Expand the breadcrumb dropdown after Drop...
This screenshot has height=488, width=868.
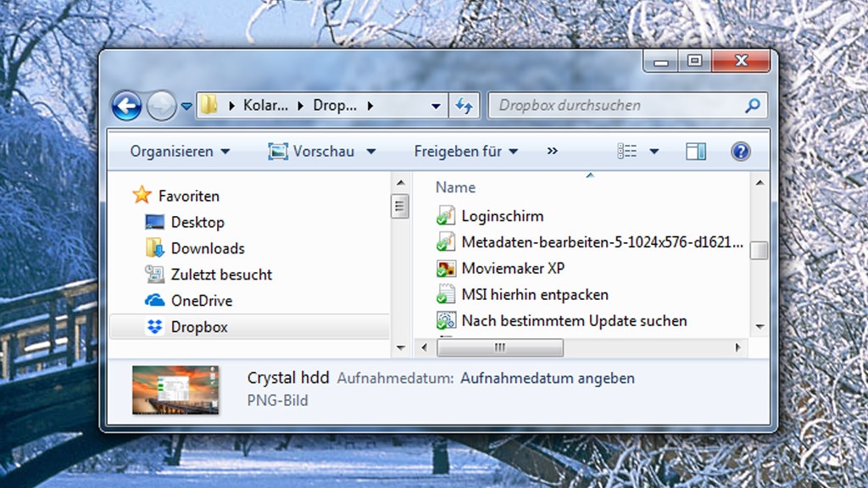[369, 105]
